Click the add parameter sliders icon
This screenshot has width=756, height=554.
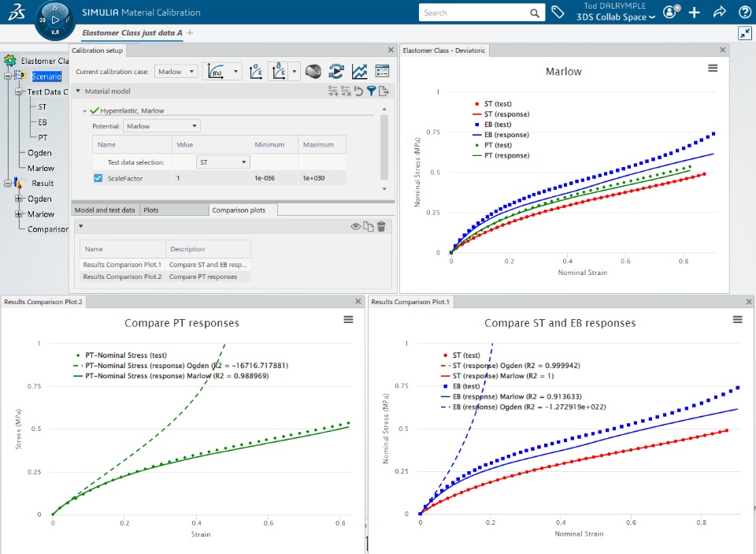click(x=333, y=91)
